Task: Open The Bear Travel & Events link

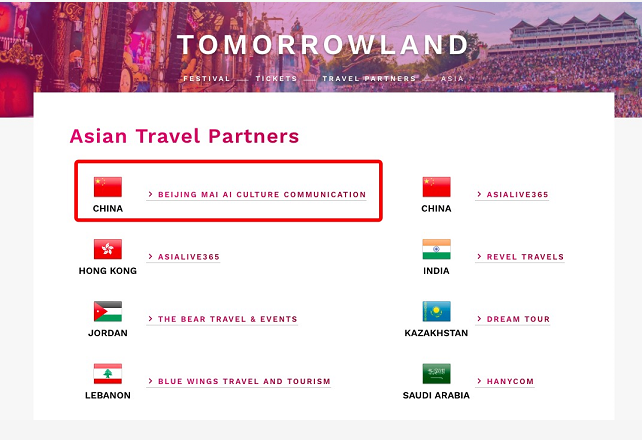Action: (x=222, y=319)
